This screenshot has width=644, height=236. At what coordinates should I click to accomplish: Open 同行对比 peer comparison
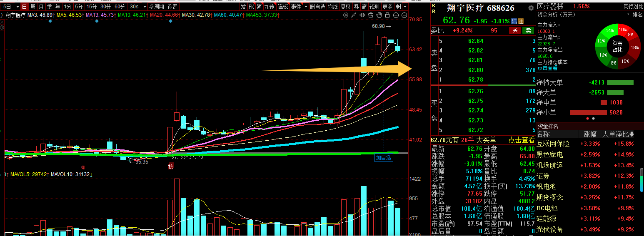633,6
